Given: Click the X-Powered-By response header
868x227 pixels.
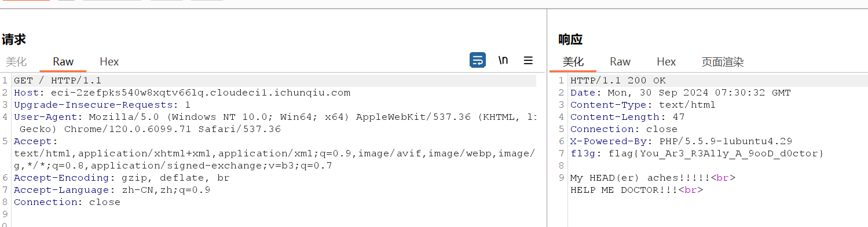Looking at the screenshot, I should click(x=682, y=141).
